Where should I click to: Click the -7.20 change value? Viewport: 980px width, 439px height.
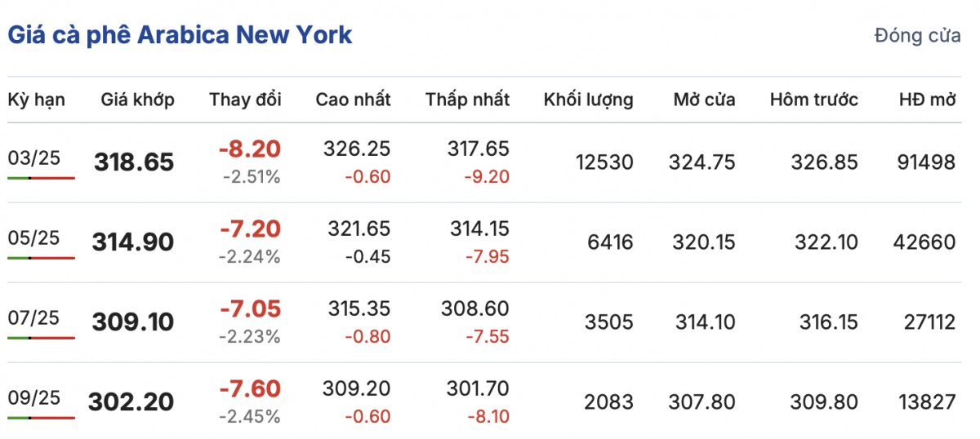click(250, 229)
